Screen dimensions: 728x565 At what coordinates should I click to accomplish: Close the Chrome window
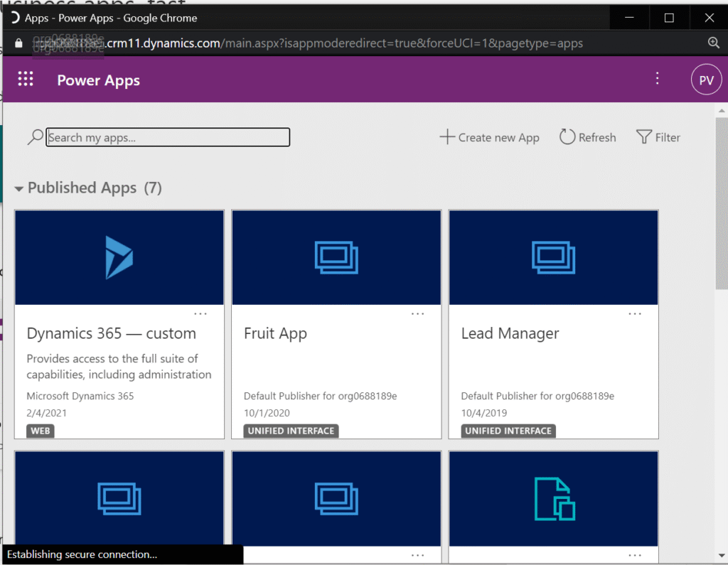(x=709, y=18)
